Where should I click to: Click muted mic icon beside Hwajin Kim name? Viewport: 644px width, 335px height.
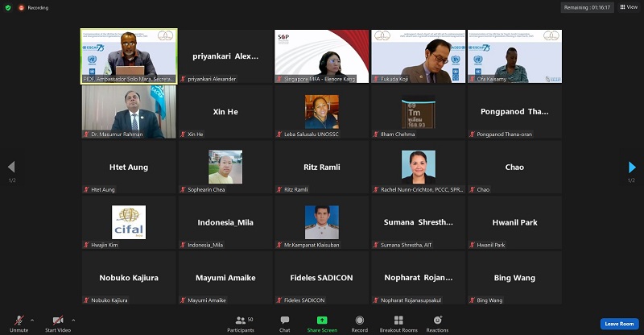point(87,245)
